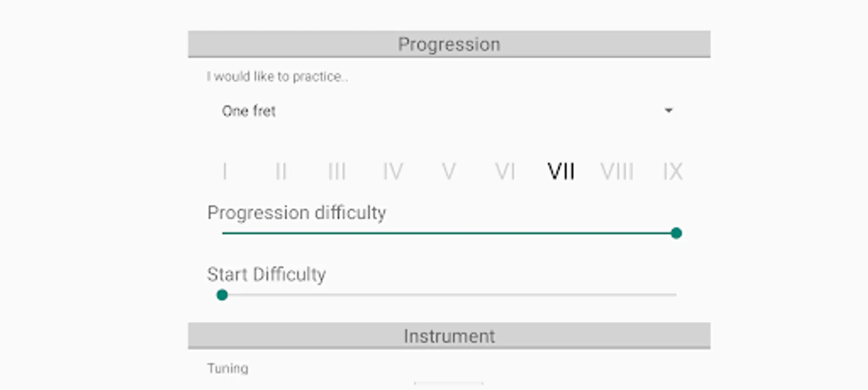Click the Progression section header
This screenshot has height=390, width=868.
tap(449, 44)
